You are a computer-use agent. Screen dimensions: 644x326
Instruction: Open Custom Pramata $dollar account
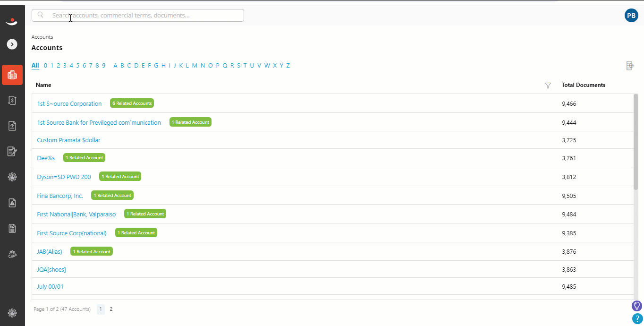pyautogui.click(x=69, y=140)
